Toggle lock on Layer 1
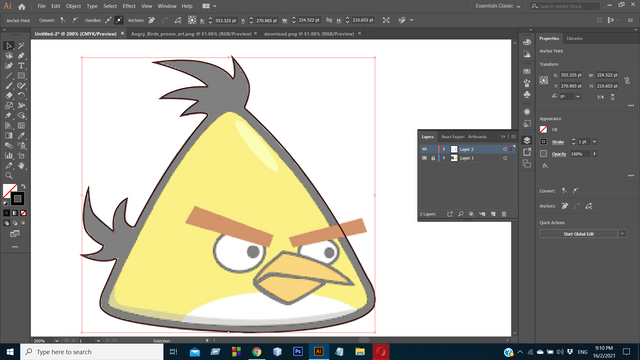This screenshot has height=360, width=640. (x=433, y=158)
